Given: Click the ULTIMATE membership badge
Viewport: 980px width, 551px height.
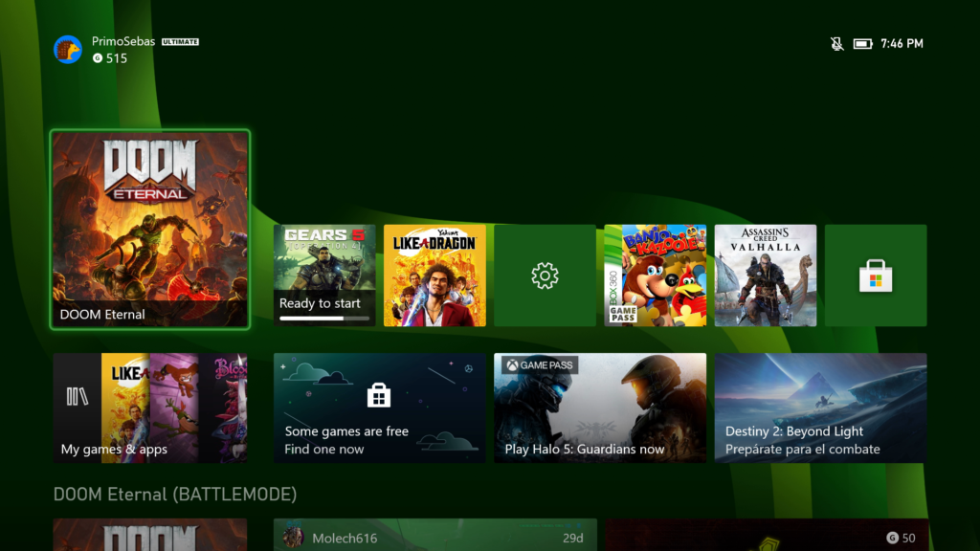Looking at the screenshot, I should point(180,42).
